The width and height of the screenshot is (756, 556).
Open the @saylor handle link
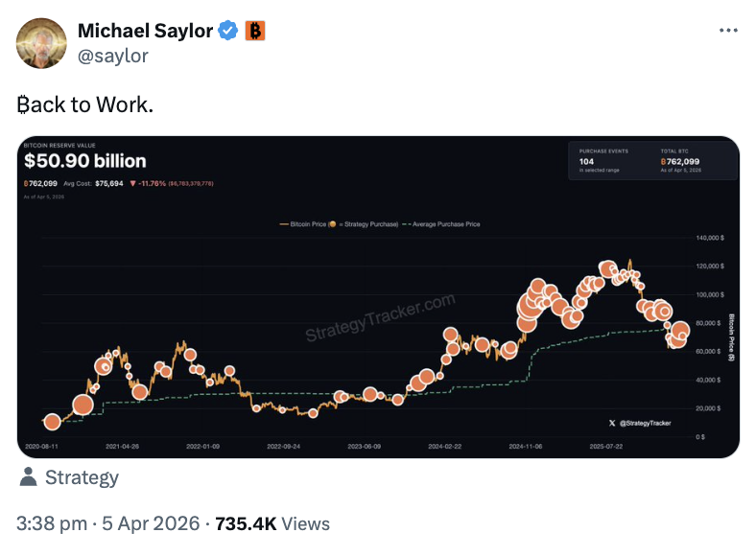pos(113,56)
